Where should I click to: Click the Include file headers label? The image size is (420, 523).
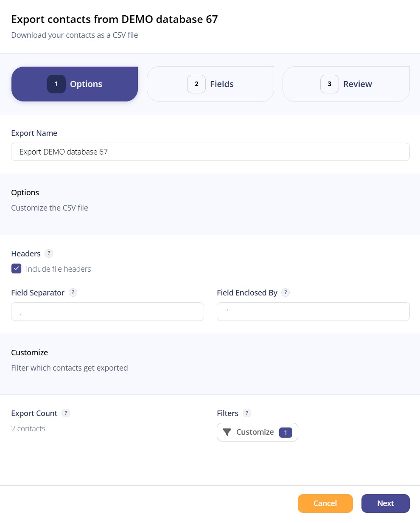point(59,269)
